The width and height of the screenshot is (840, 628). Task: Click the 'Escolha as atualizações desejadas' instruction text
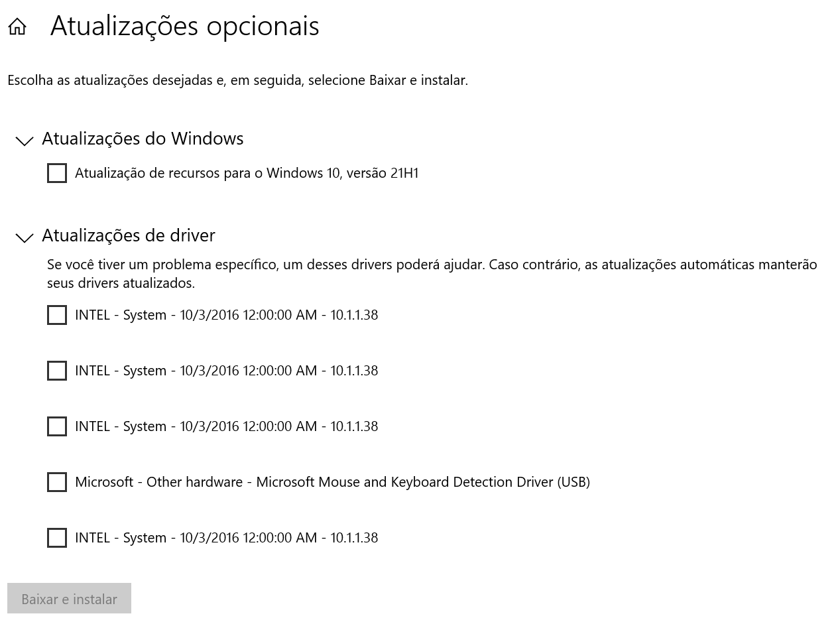pyautogui.click(x=237, y=80)
